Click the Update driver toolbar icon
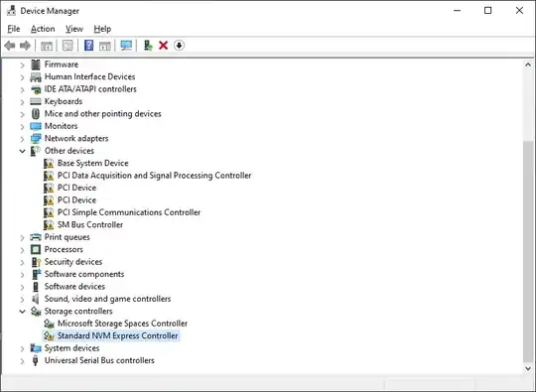Screen dimensions: 536x392 point(148,45)
